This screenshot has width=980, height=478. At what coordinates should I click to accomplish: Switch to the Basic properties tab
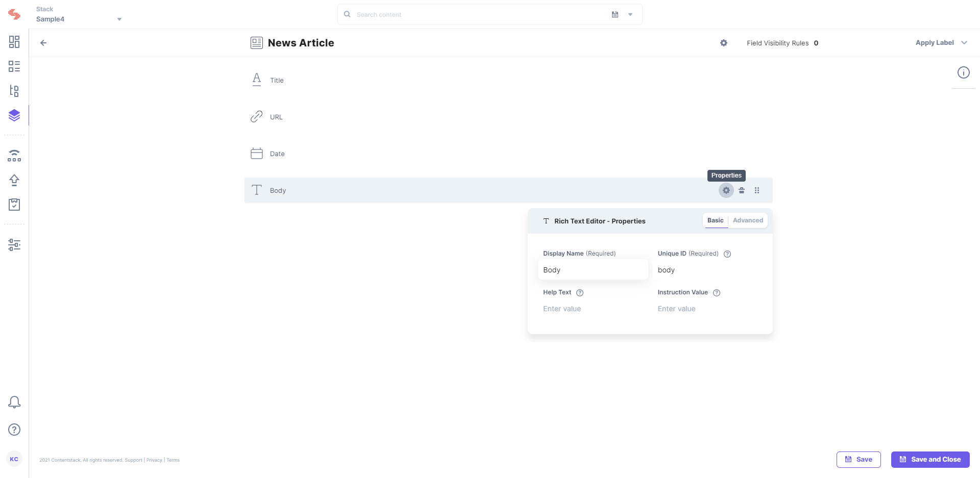click(x=716, y=220)
